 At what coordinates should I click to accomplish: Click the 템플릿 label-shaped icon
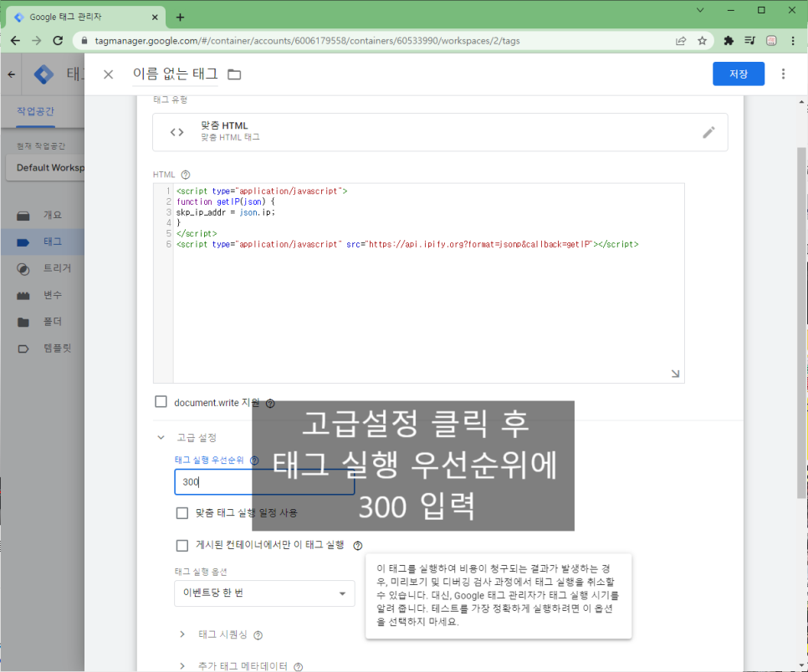tap(23, 349)
